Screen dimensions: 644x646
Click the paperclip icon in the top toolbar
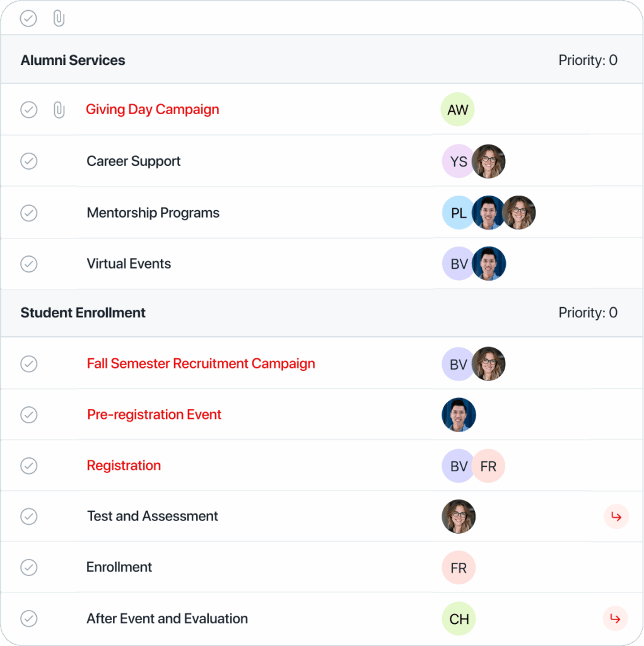click(59, 18)
